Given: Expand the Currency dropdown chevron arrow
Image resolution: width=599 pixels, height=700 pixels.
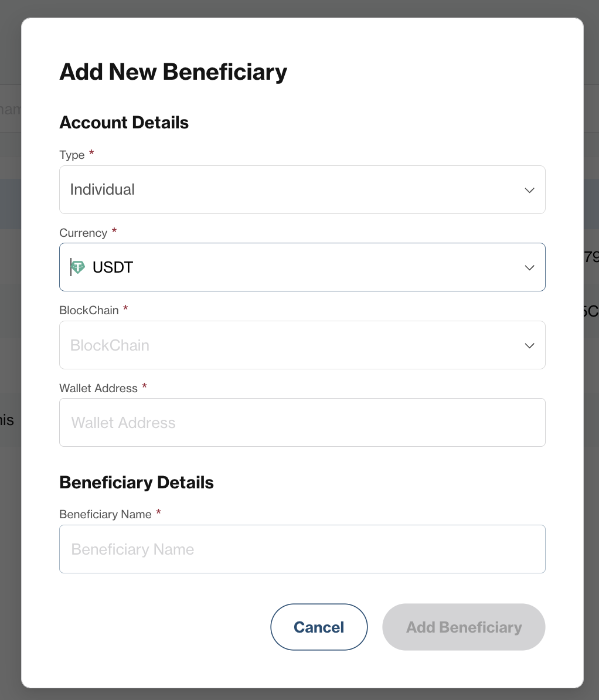Looking at the screenshot, I should tap(529, 268).
